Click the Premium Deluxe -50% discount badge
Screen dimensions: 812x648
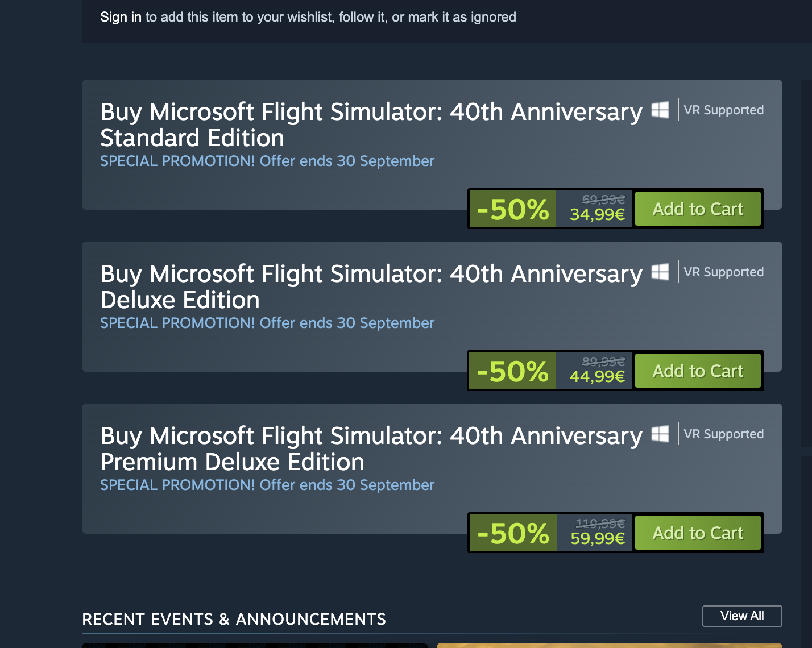513,533
